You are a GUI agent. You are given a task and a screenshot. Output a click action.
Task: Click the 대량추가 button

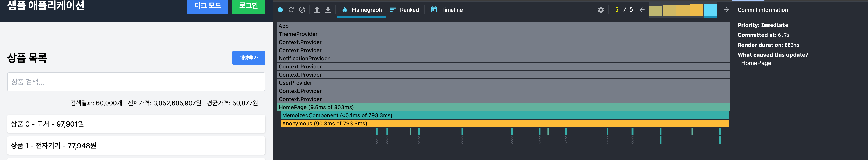[x=249, y=58]
